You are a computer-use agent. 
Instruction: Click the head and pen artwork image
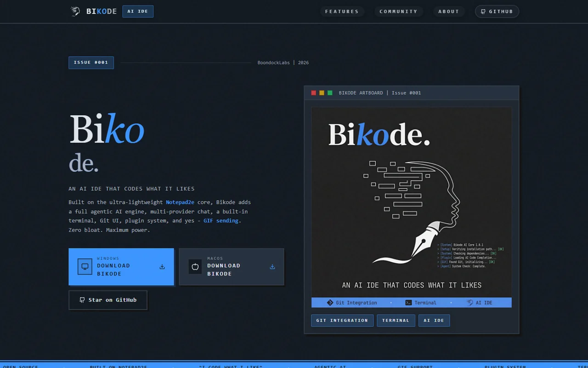pos(412,207)
